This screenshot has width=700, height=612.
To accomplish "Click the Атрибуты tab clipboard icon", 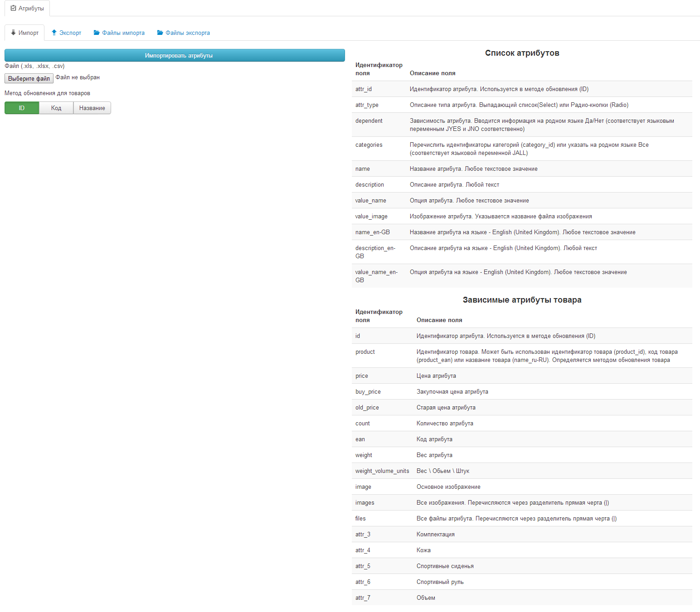I will (x=14, y=8).
